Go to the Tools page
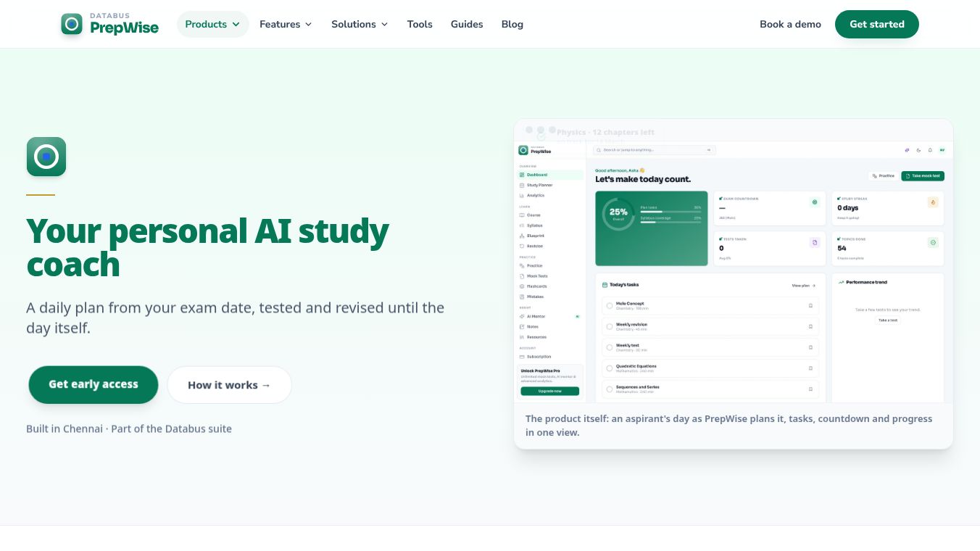This screenshot has height=551, width=980. pyautogui.click(x=420, y=24)
